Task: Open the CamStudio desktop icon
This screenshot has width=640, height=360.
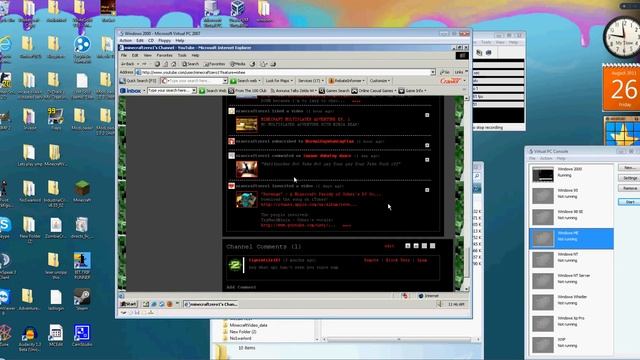Action: tap(82, 336)
